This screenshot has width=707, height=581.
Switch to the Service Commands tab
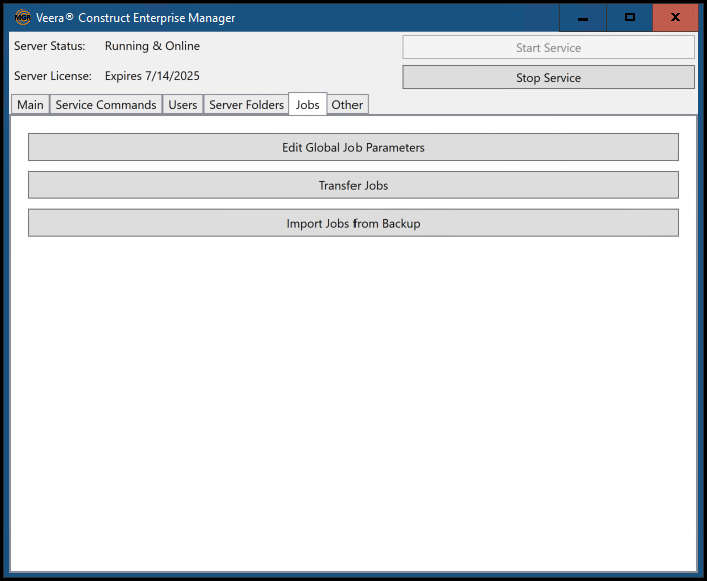click(106, 105)
